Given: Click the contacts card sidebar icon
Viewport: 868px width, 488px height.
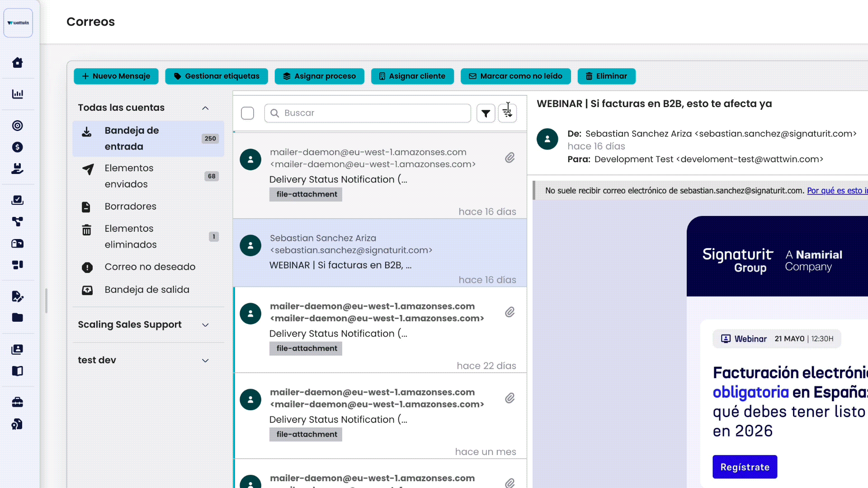Looking at the screenshot, I should 18,349.
